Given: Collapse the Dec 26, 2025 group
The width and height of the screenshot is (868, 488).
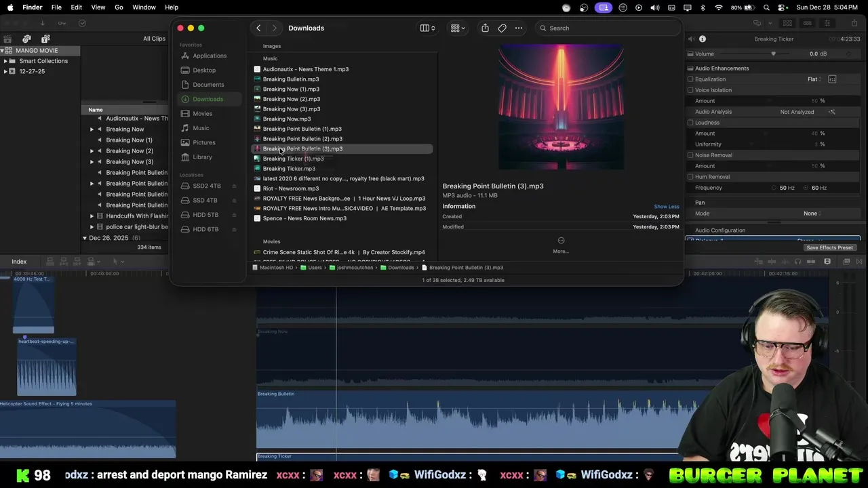Looking at the screenshot, I should (x=85, y=238).
